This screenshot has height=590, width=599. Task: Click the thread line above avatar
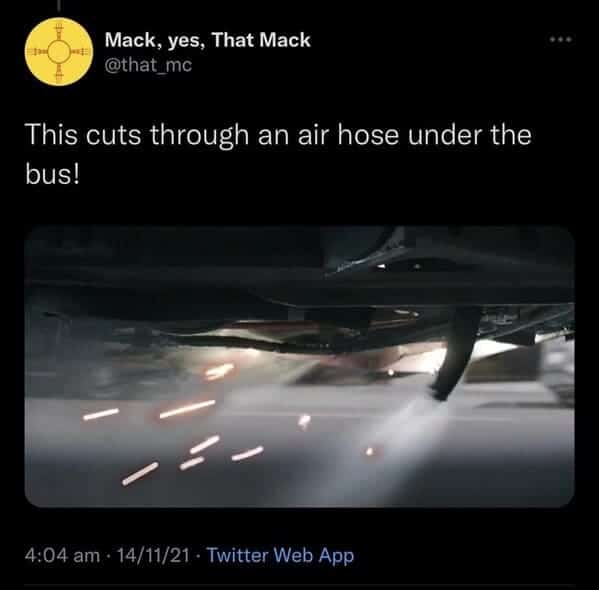[x=59, y=5]
